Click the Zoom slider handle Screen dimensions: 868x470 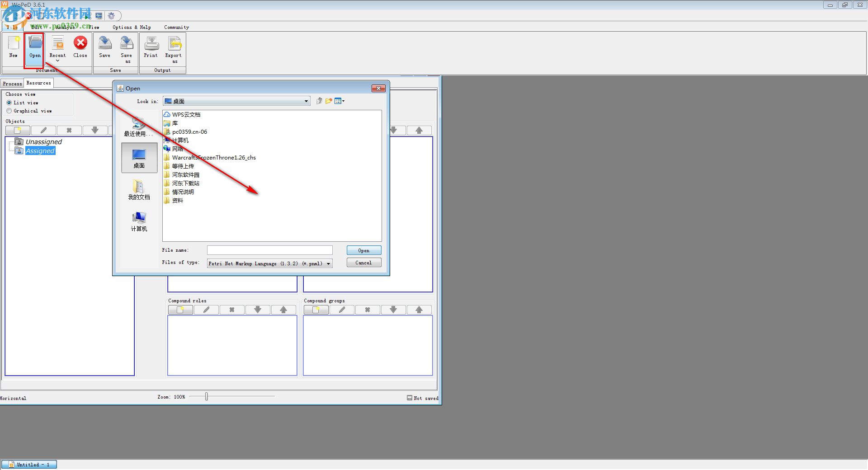(x=207, y=396)
